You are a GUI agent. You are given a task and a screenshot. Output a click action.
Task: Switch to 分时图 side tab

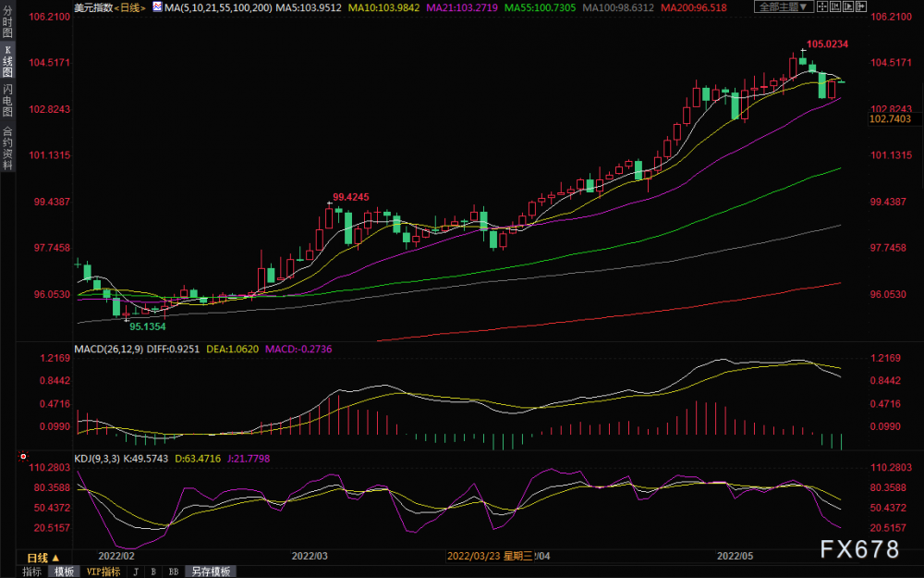[x=7, y=22]
